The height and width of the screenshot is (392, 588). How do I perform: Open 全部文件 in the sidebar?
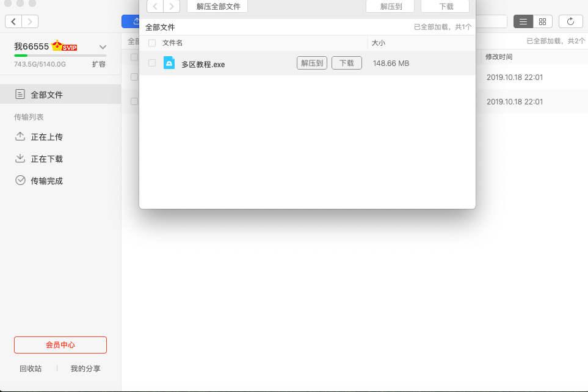[x=46, y=95]
